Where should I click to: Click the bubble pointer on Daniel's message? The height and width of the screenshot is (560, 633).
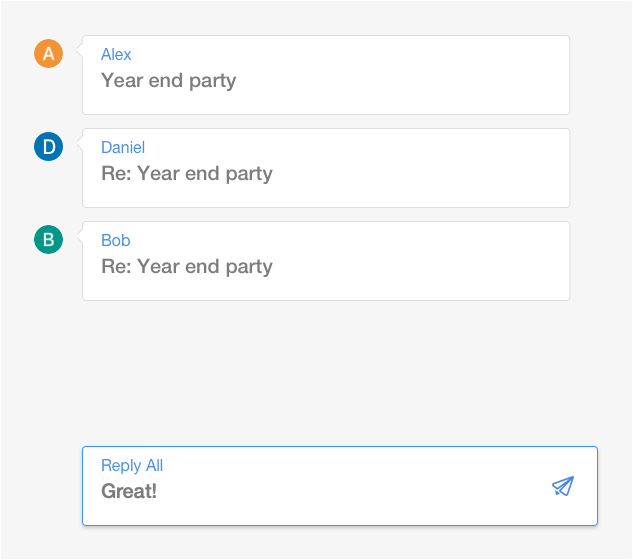point(79,147)
